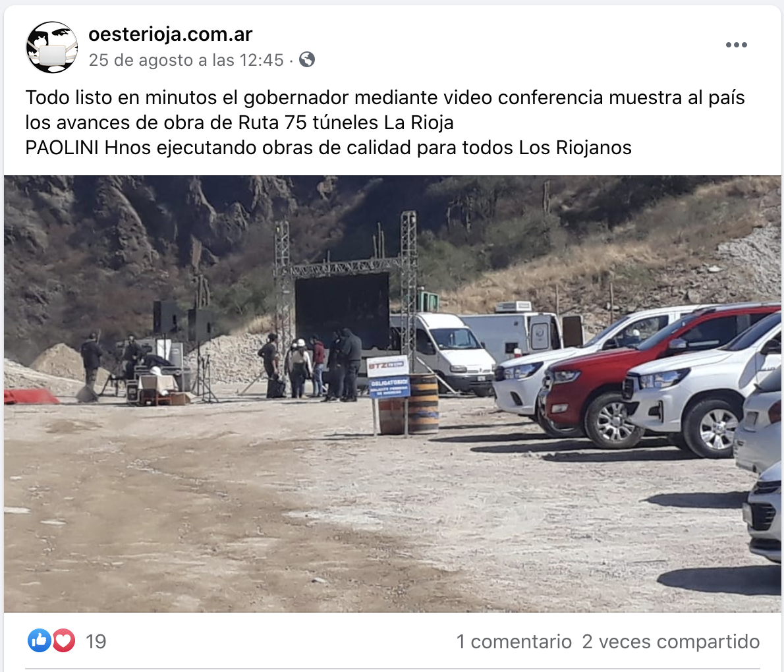View the 19 reactions count
Image resolution: width=784 pixels, height=672 pixels.
[x=96, y=642]
